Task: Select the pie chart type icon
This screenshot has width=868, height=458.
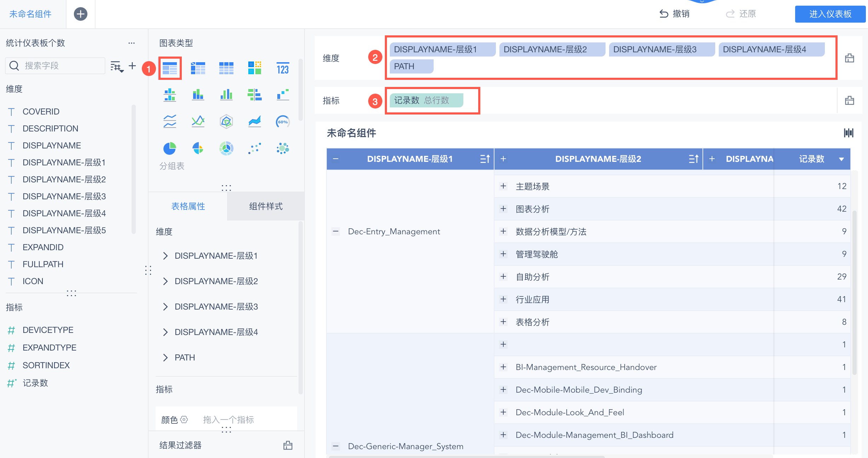Action: 170,148
